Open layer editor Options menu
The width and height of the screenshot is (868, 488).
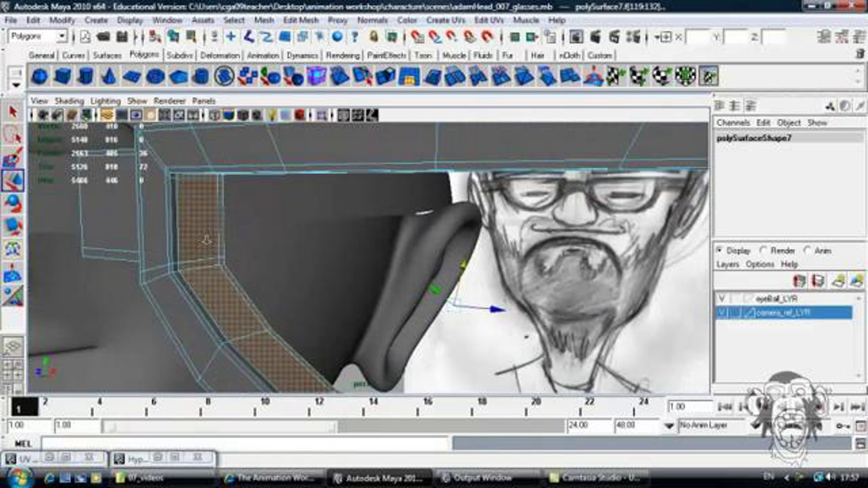[x=760, y=264]
